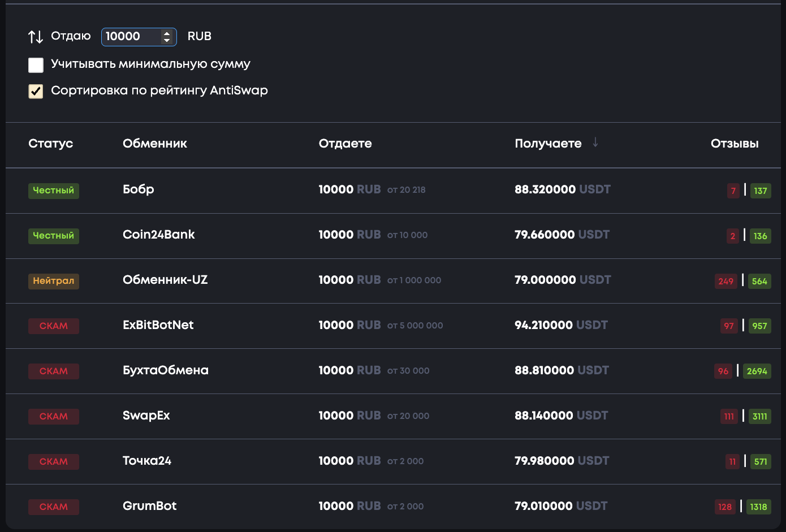
Task: Click the 96 negative reviews badge
Action: tap(723, 371)
